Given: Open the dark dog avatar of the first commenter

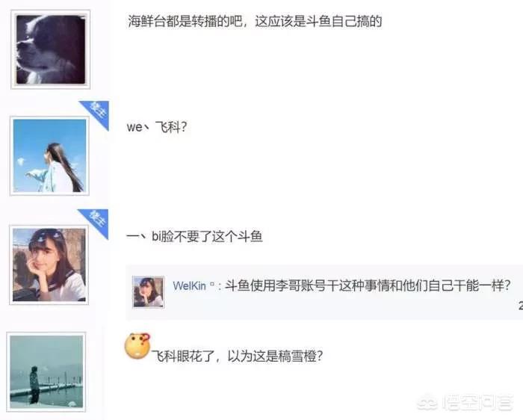Looking at the screenshot, I should pyautogui.click(x=50, y=49).
